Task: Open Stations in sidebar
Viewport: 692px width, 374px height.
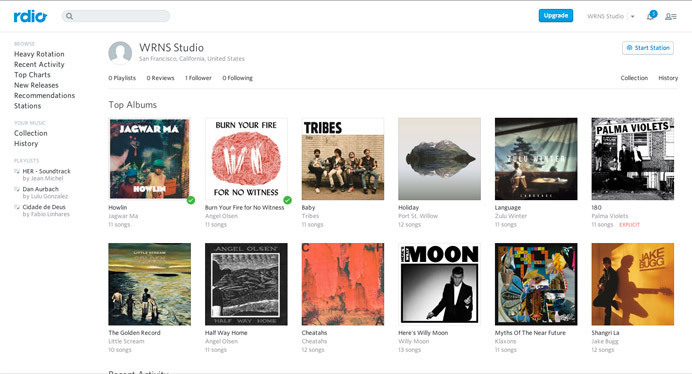Action: (27, 106)
